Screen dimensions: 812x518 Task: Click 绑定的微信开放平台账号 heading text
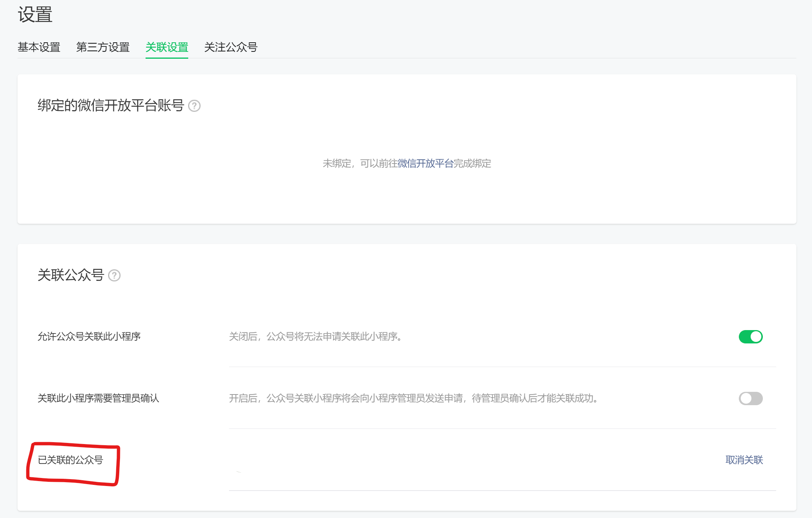click(111, 106)
